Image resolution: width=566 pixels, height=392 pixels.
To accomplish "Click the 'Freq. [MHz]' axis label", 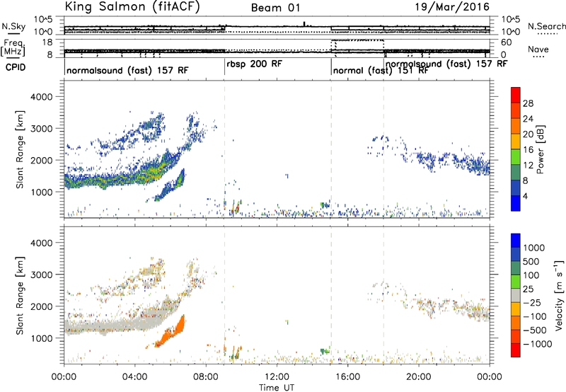I will [x=13, y=48].
